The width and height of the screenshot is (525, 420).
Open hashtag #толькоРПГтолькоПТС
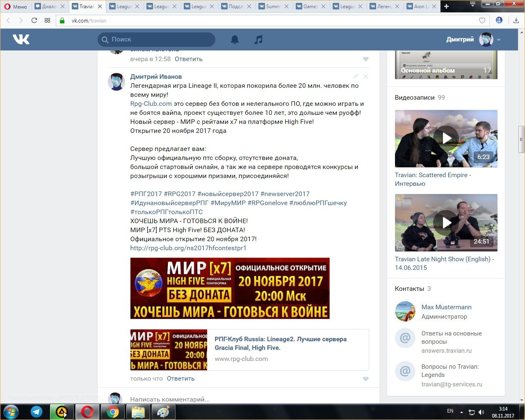click(x=167, y=212)
